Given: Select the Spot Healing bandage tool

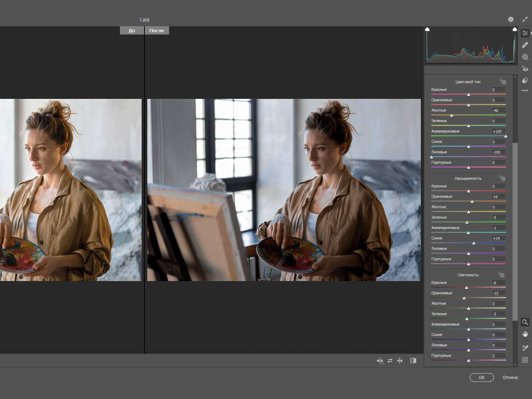Looking at the screenshot, I should click(x=525, y=45).
